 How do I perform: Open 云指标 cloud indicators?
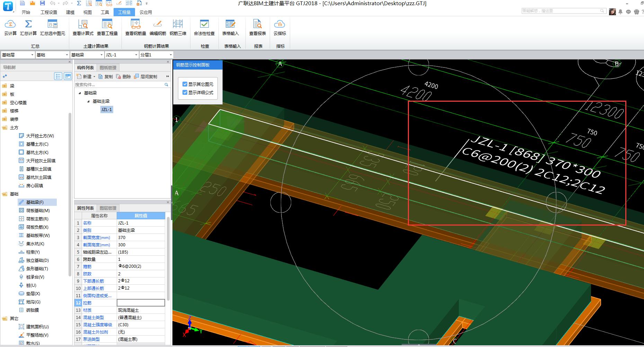(x=280, y=28)
